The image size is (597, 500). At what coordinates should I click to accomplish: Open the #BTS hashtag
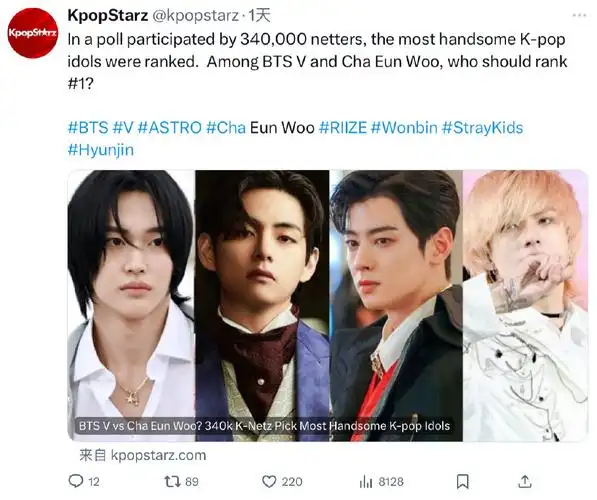(x=88, y=128)
